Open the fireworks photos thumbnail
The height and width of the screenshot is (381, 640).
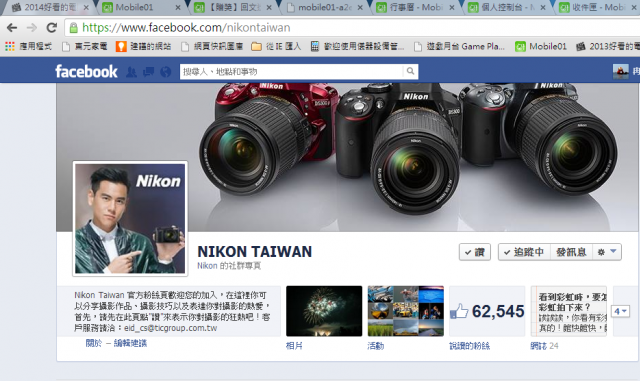coord(324,311)
